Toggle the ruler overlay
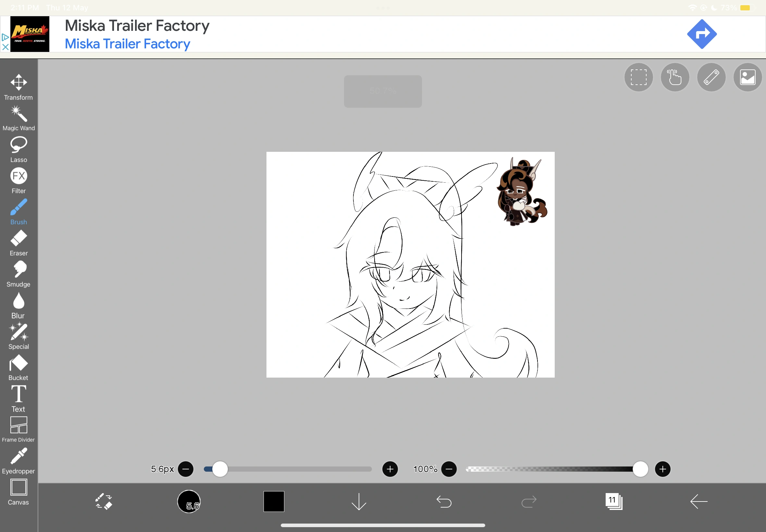The image size is (766, 532). [710, 77]
